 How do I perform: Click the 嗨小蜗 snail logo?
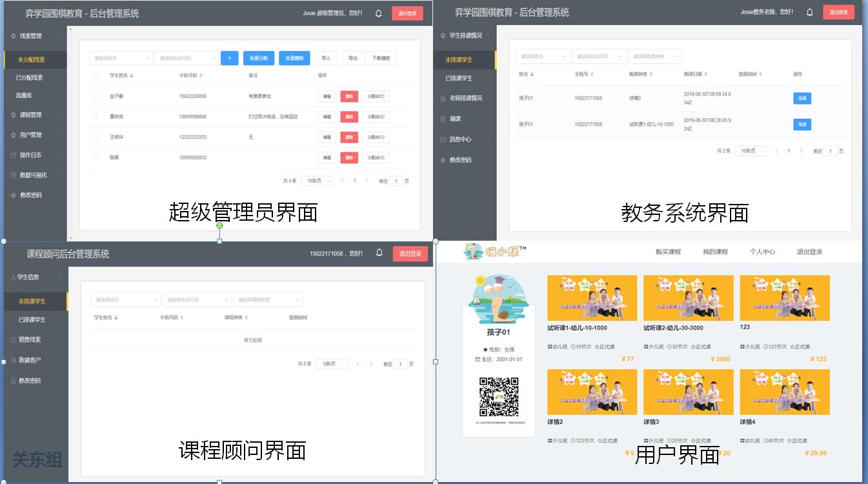(x=494, y=252)
